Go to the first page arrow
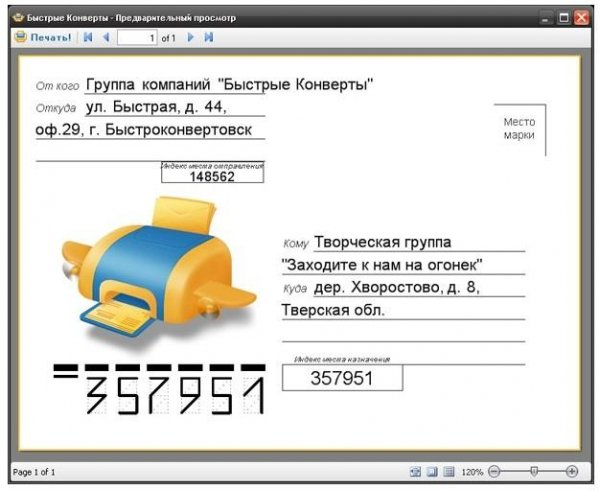 click(88, 37)
